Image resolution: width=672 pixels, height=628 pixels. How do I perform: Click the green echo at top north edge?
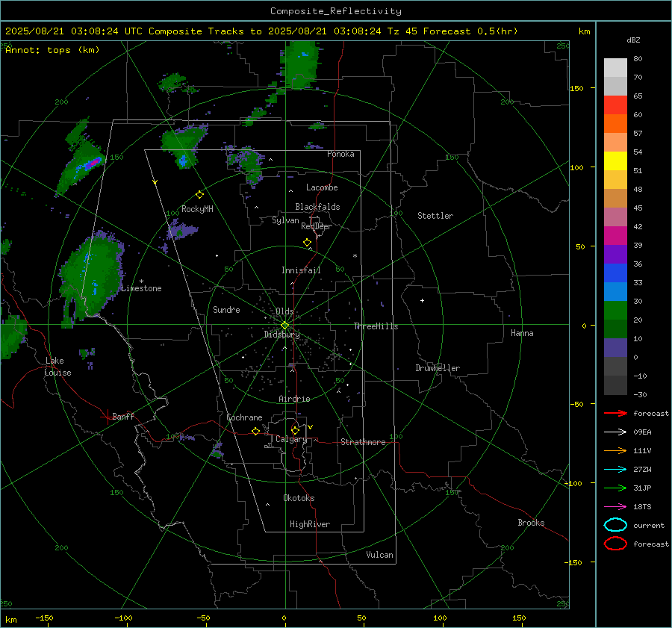point(302,63)
